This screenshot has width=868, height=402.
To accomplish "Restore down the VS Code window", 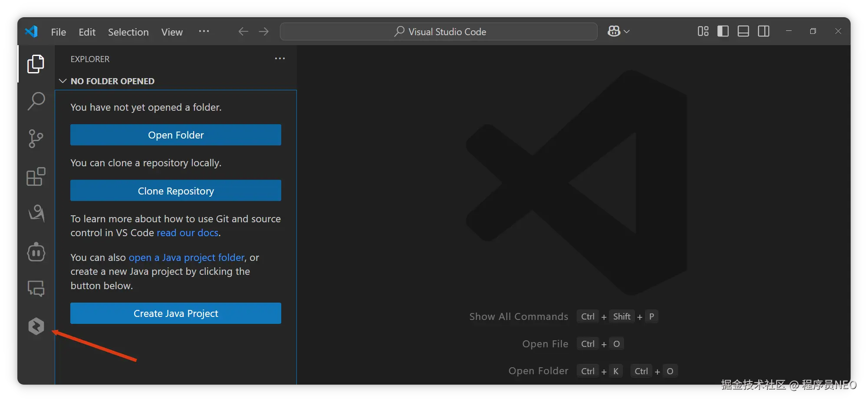I will [813, 31].
